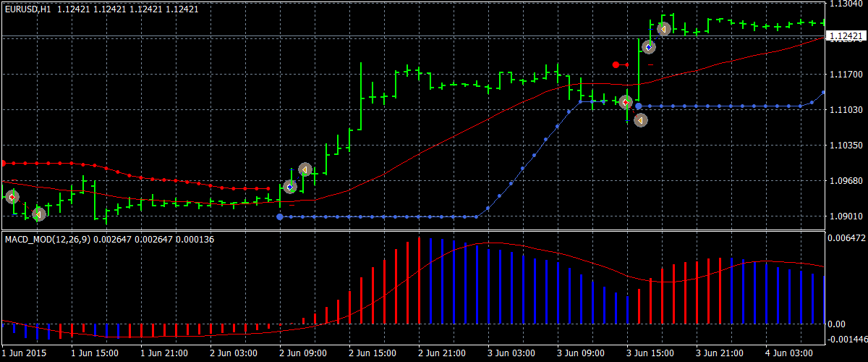Image resolution: width=868 pixels, height=362 pixels.
Task: Click the large red dot above the 3 Jun 15:00 sell marker
Action: [x=616, y=65]
